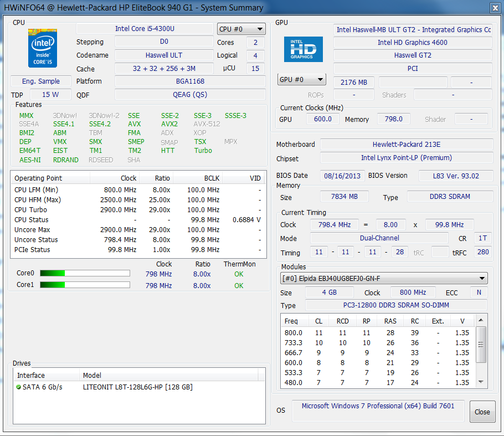Click the Operating Point column header
Image resolution: width=504 pixels, height=436 pixels.
(50, 178)
